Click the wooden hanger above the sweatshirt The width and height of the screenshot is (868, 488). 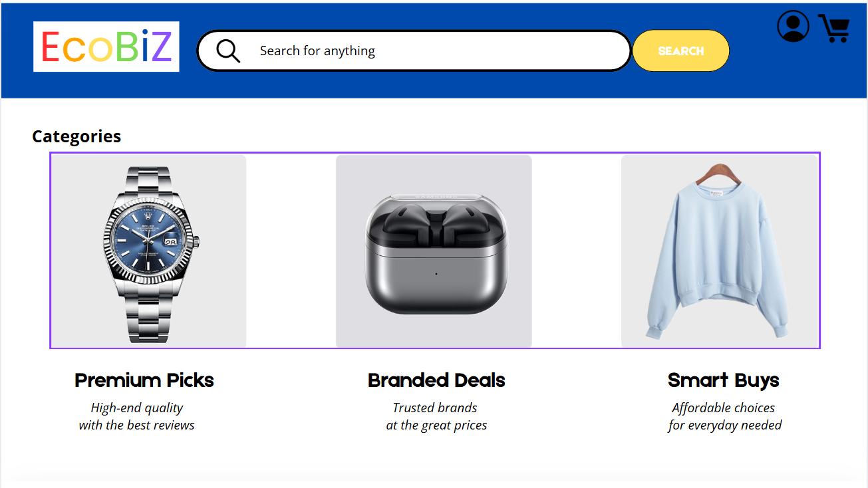pyautogui.click(x=719, y=173)
